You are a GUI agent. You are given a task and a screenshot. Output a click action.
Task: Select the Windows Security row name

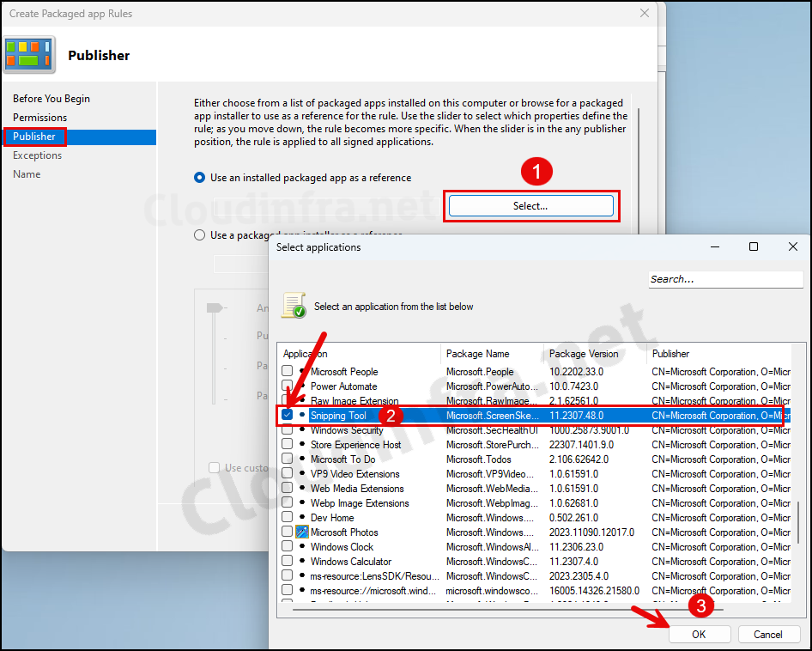point(347,430)
